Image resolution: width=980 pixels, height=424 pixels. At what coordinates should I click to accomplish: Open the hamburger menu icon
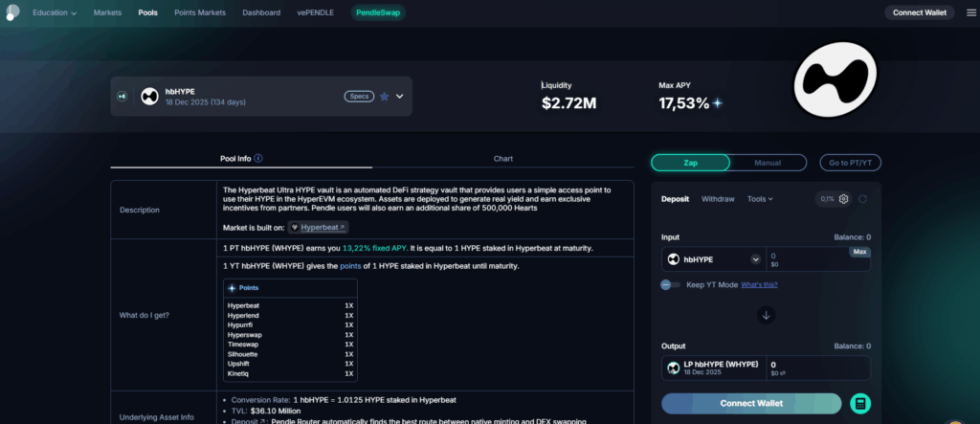[x=970, y=12]
